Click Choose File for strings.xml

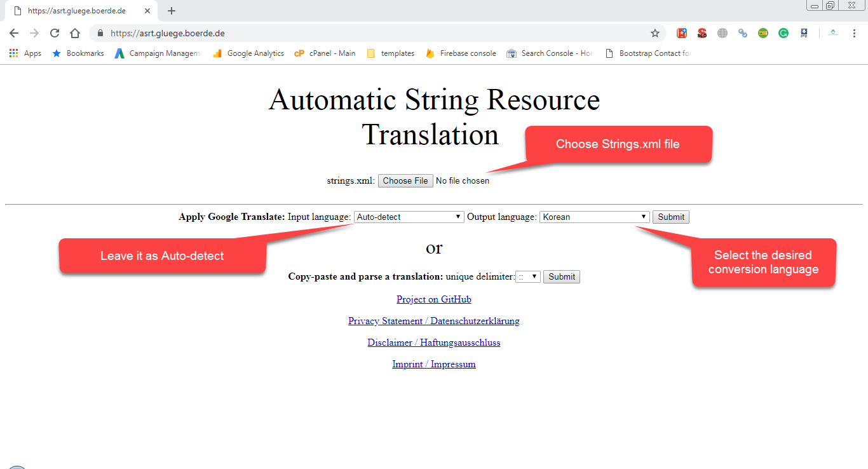click(405, 181)
